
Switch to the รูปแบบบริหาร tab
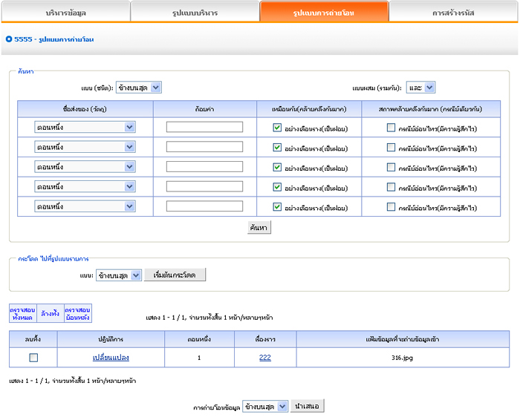(x=195, y=13)
